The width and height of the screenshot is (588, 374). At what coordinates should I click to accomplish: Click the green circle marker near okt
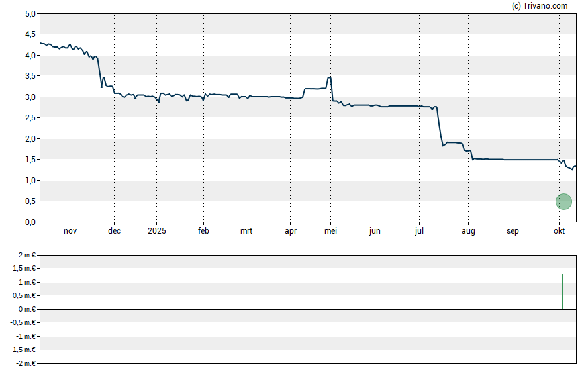(x=563, y=201)
